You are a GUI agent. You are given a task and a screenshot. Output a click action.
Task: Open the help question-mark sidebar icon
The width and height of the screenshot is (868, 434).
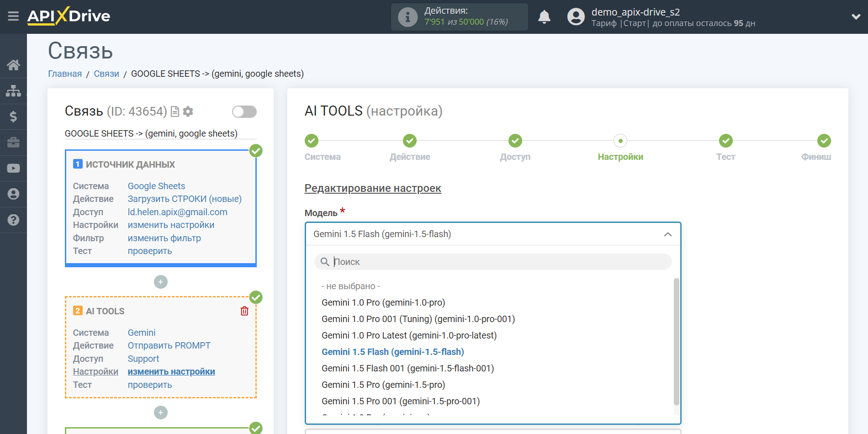13,220
